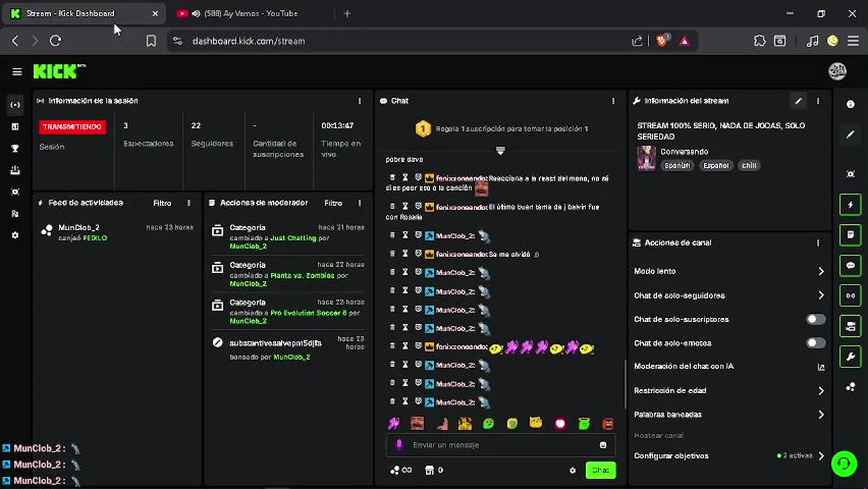Click the share icon in address bar
868x489 pixels.
pos(637,41)
